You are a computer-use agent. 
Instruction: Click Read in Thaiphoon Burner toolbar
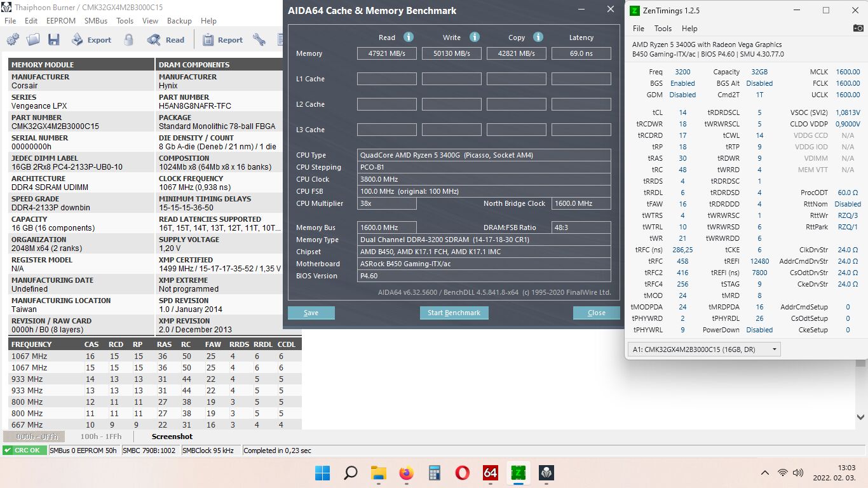pyautogui.click(x=166, y=39)
